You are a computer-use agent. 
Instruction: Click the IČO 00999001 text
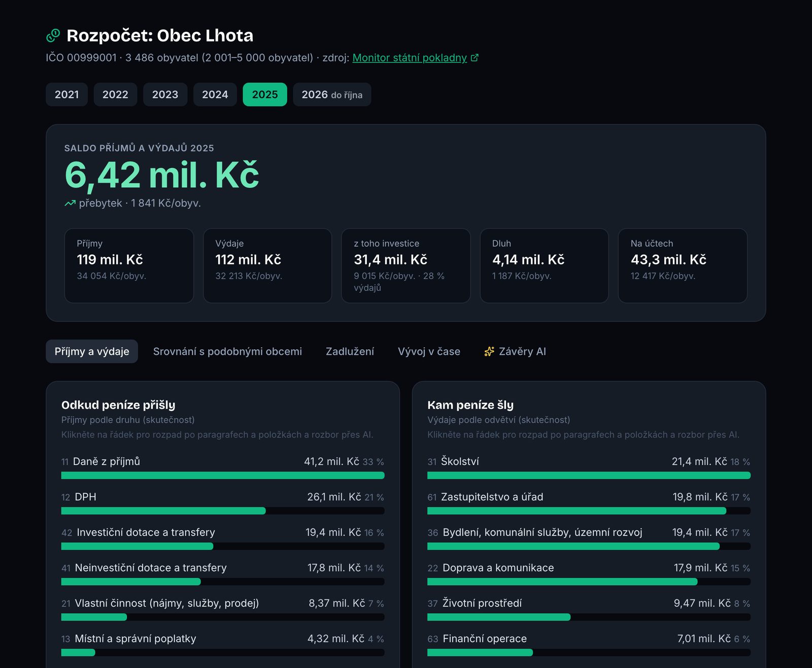point(81,58)
